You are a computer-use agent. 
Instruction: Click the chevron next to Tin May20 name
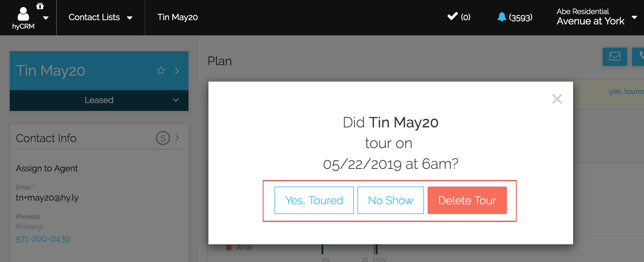click(x=177, y=71)
